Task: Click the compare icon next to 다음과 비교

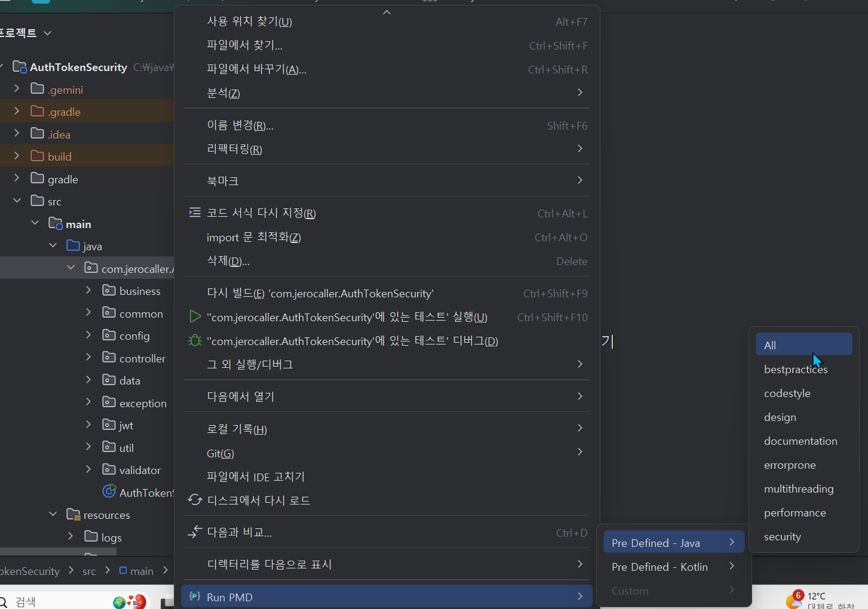Action: tap(194, 531)
